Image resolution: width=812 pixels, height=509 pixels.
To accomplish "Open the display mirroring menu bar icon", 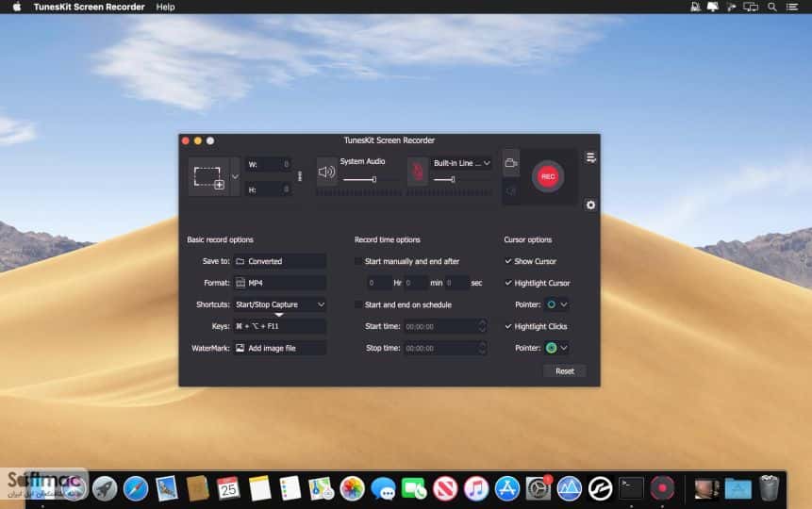I will tap(751, 7).
